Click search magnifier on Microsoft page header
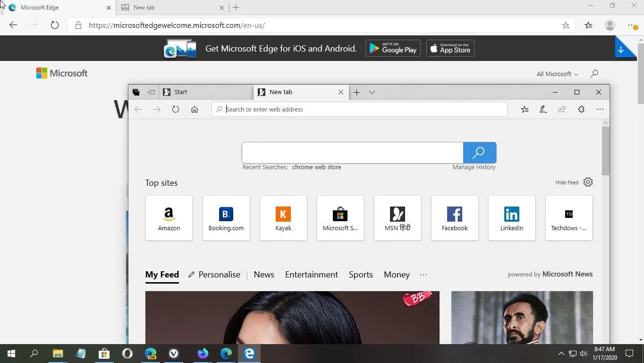The height and width of the screenshot is (363, 644). tap(594, 73)
